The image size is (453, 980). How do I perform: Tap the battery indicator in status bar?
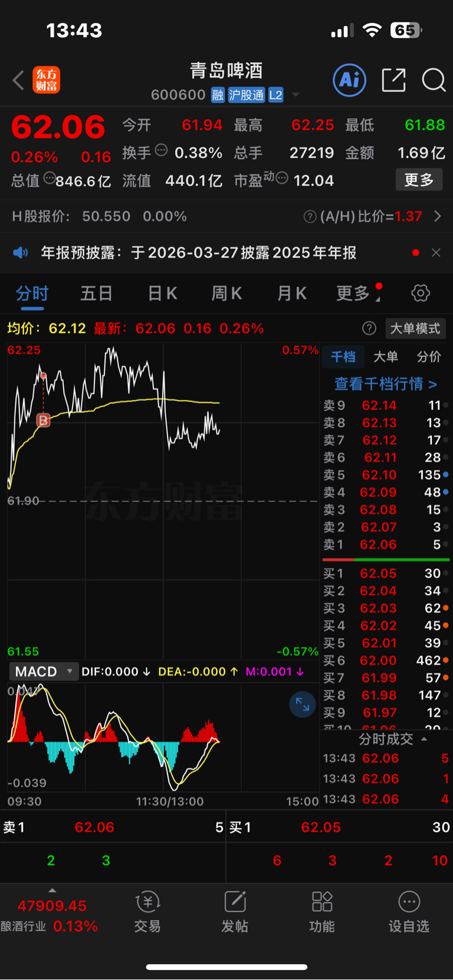click(406, 30)
